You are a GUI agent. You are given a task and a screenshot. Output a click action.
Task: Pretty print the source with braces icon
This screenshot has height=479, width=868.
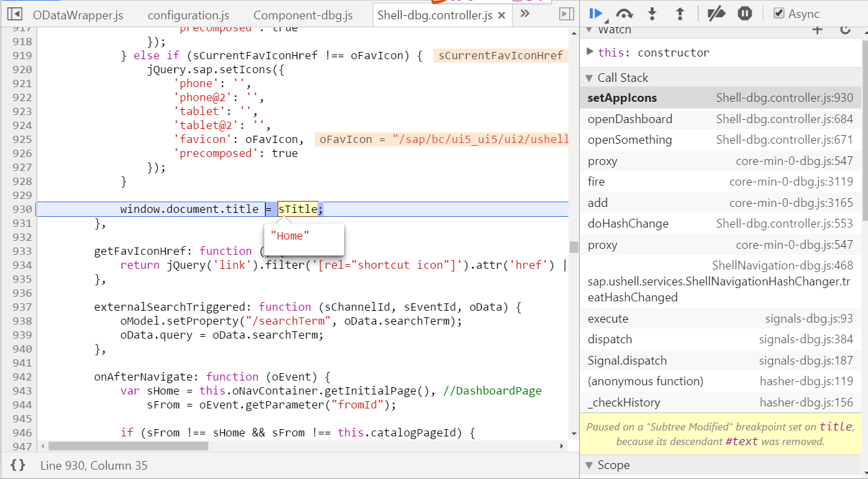pos(18,466)
